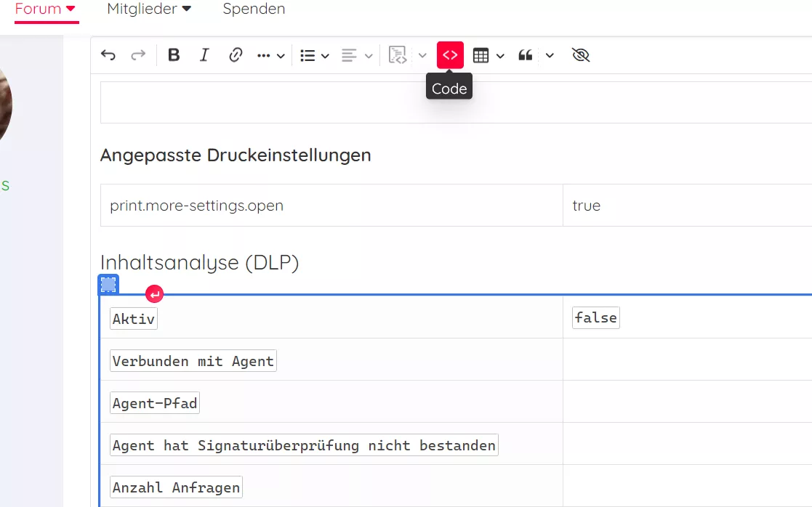The height and width of the screenshot is (507, 812).
Task: Expand the list style dropdown arrow
Action: 325,56
